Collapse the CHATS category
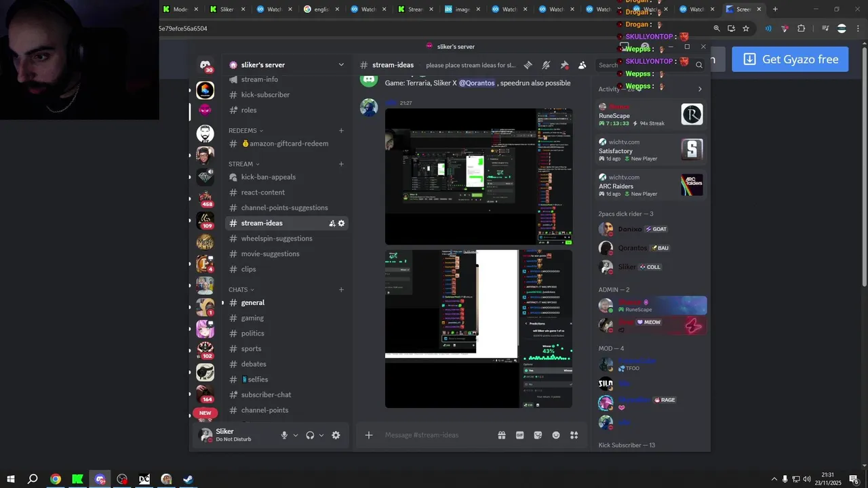The width and height of the screenshot is (868, 488). 241,289
